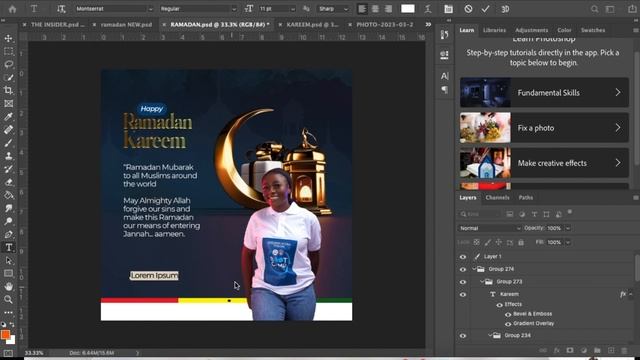Open the Regular font style dropdown
Viewport: 640px width, 360px height.
pos(234,9)
